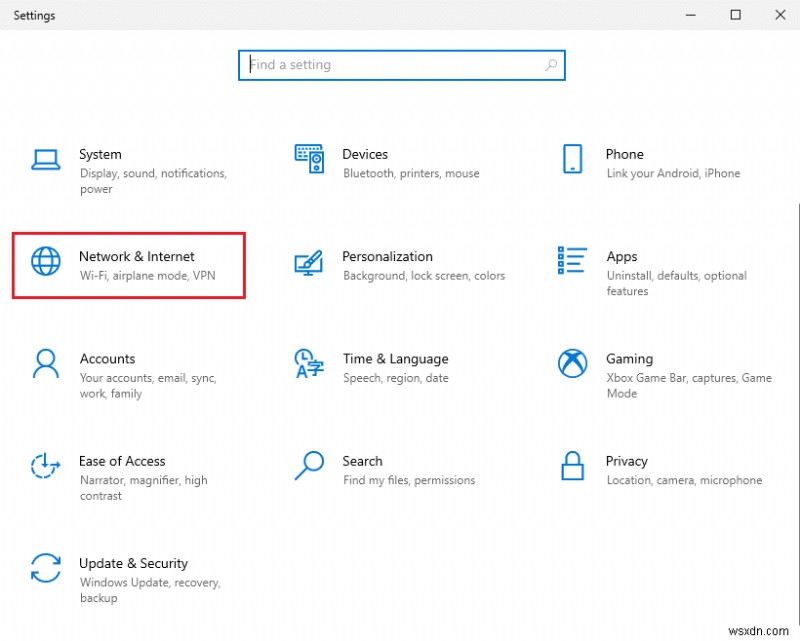Screen dimensions: 800x641
Task: Click the Settings title bar label
Action: click(x=34, y=15)
